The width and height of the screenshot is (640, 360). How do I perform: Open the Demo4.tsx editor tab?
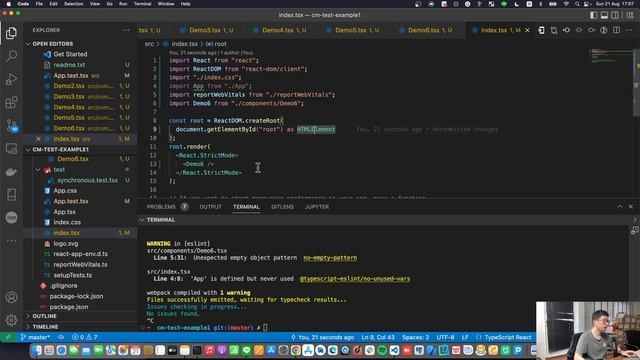tap(280, 30)
